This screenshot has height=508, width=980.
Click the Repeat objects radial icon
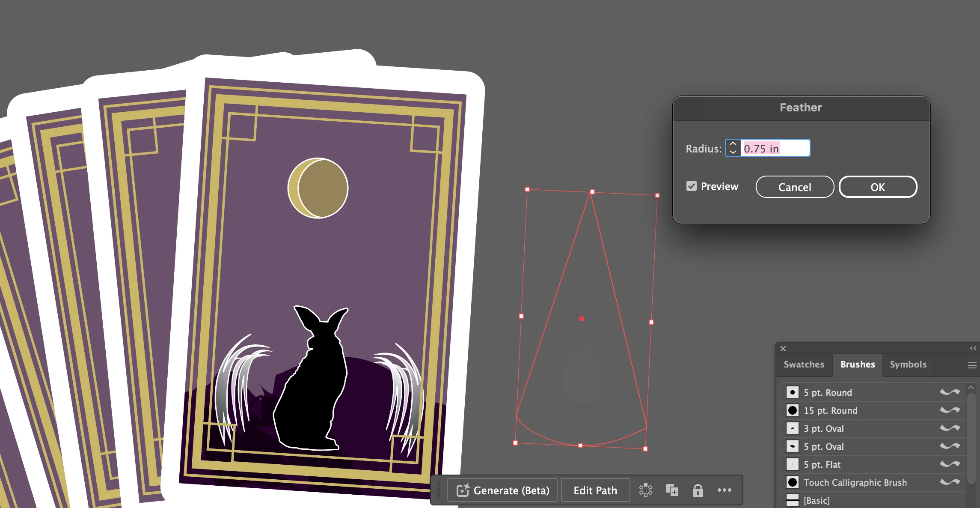tap(645, 490)
